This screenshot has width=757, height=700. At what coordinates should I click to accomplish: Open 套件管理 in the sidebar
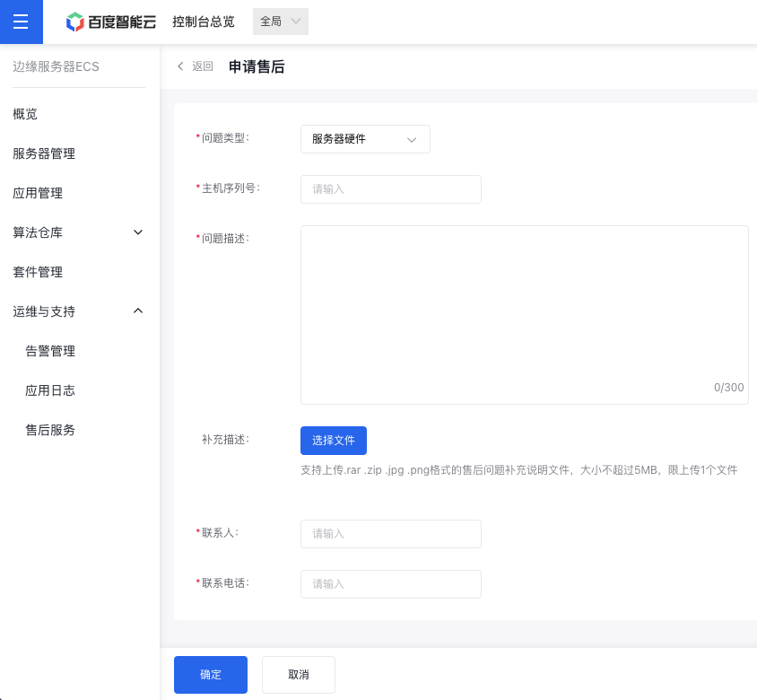click(x=38, y=272)
